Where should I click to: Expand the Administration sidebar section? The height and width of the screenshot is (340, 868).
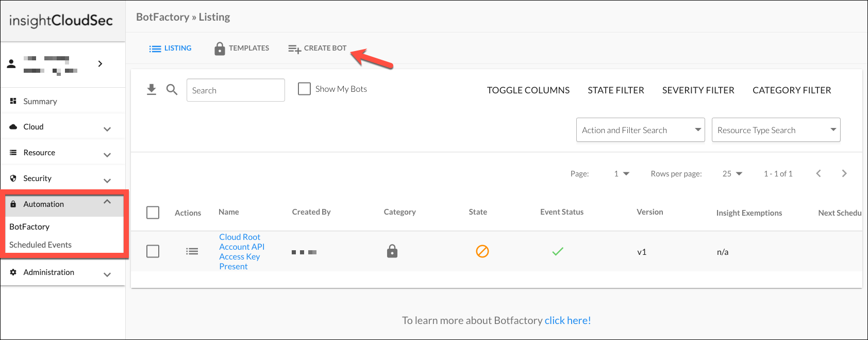(x=107, y=274)
